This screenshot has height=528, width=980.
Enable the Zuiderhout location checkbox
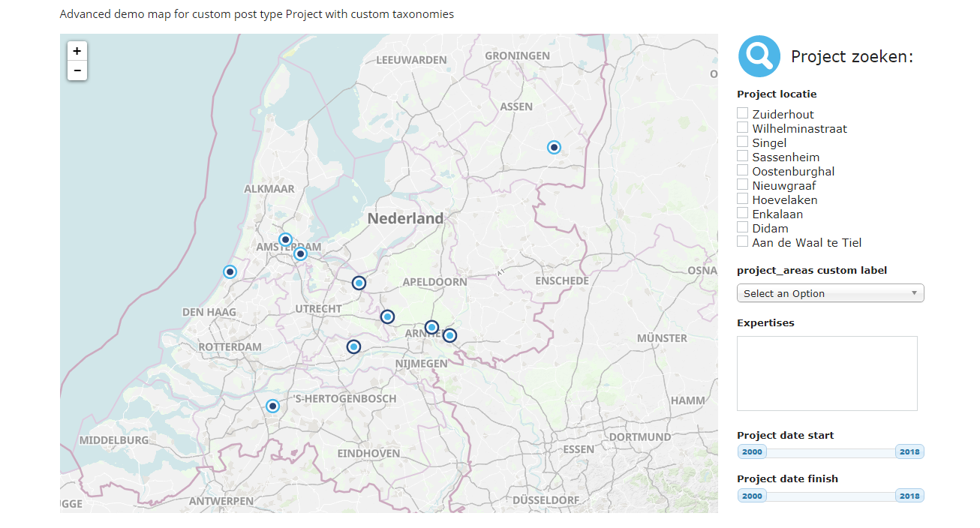pos(743,113)
